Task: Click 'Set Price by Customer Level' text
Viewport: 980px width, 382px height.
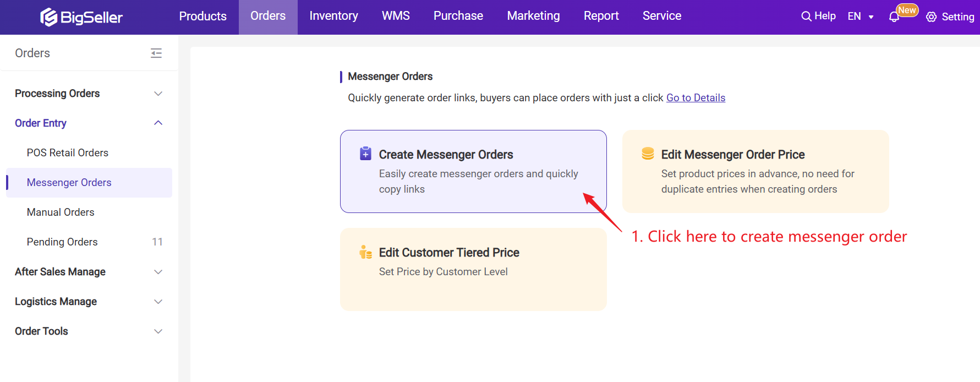Action: tap(443, 271)
